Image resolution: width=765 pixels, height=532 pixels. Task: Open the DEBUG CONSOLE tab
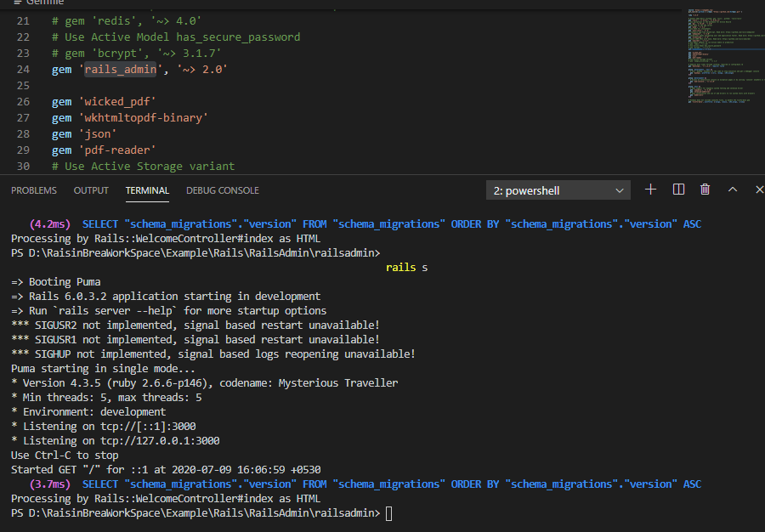coord(222,190)
